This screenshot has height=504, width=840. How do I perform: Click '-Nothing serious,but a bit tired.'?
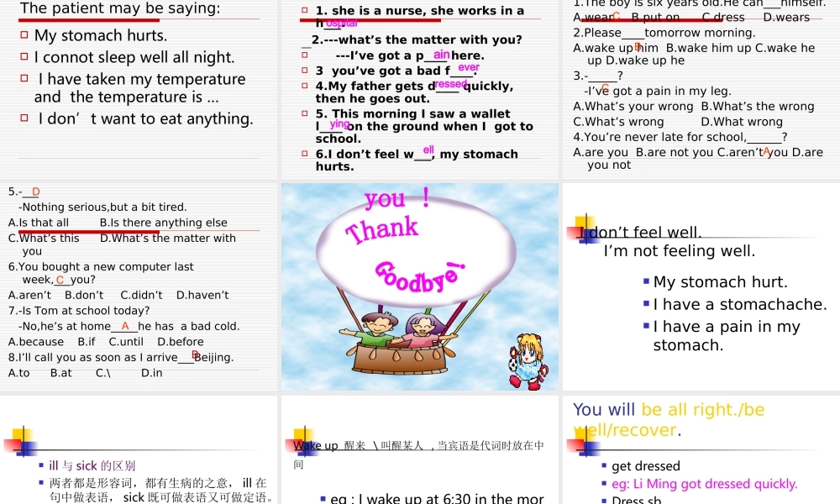click(x=102, y=207)
